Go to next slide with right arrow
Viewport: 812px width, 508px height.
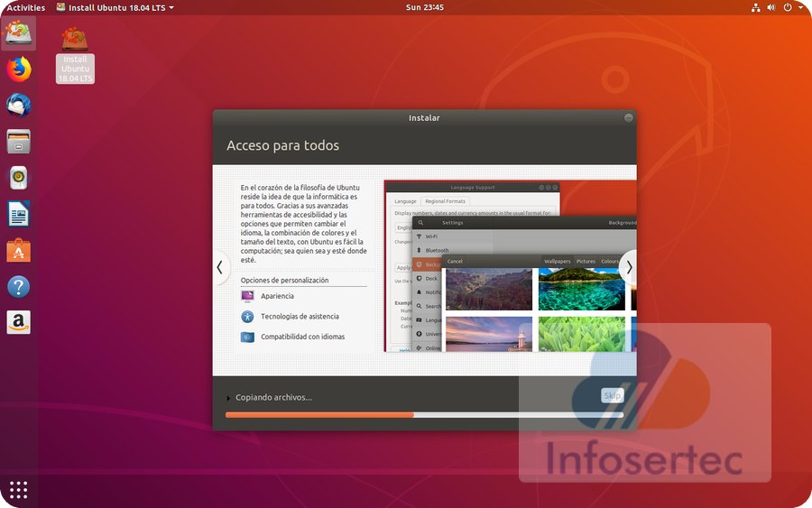tap(629, 267)
